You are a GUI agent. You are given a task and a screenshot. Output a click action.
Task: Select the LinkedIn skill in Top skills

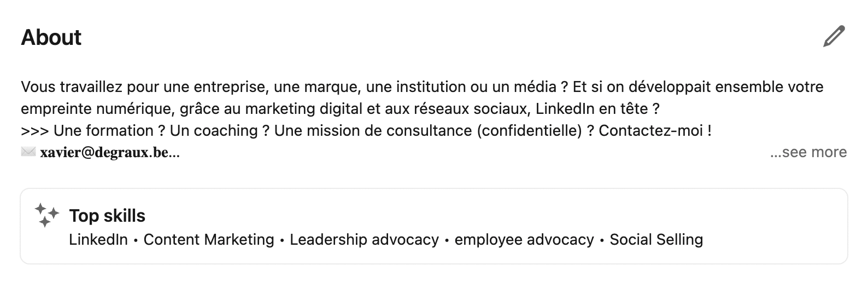pos(98,240)
